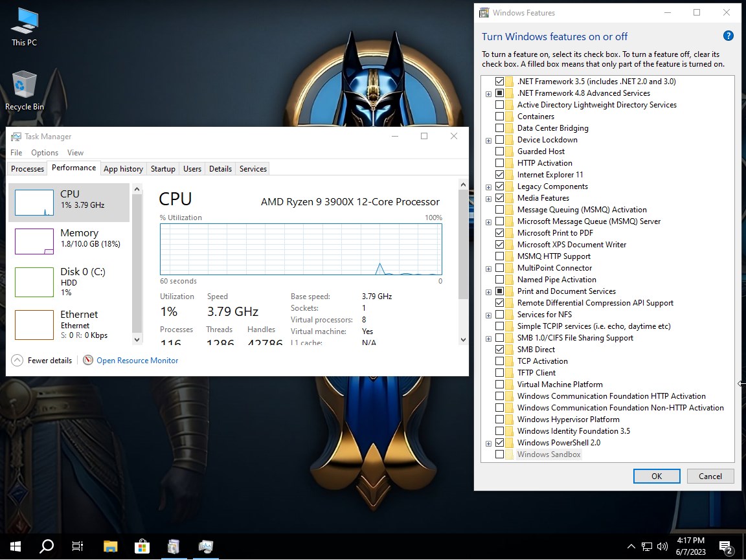Expand the Legacy Components tree node

(x=488, y=187)
